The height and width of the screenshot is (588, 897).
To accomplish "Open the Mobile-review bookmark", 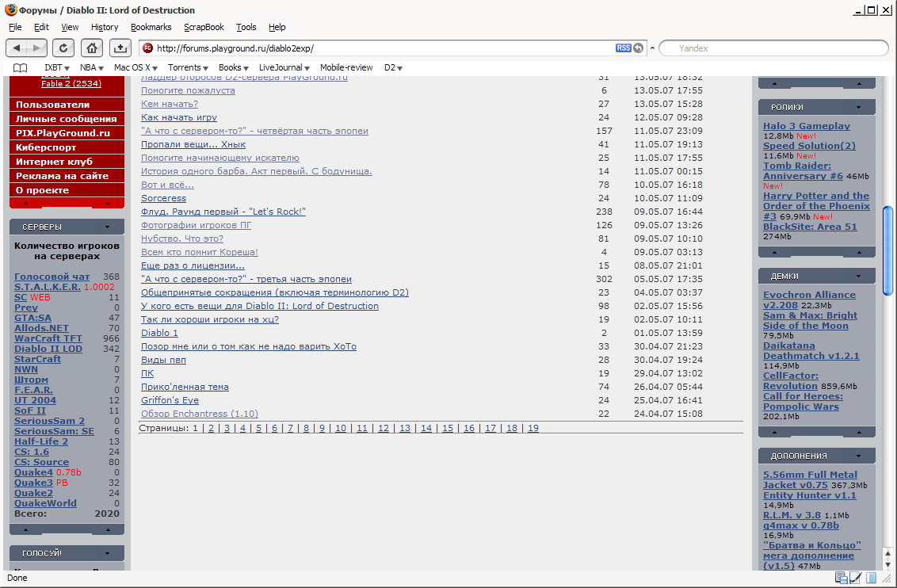I will click(x=346, y=67).
